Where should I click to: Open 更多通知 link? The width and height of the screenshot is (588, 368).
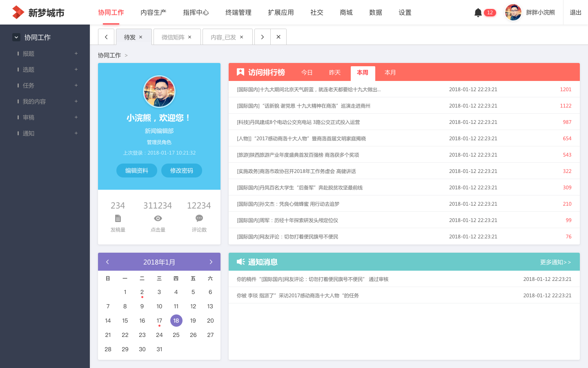coord(555,262)
